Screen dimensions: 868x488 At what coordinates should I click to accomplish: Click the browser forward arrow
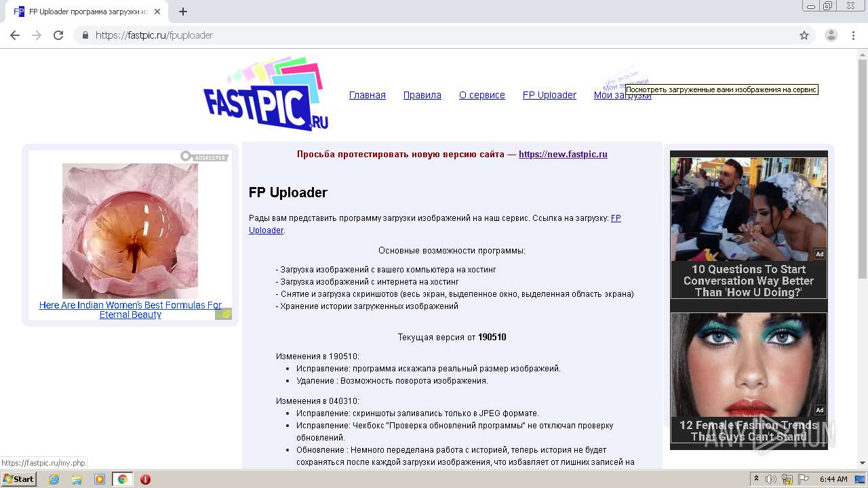point(37,35)
